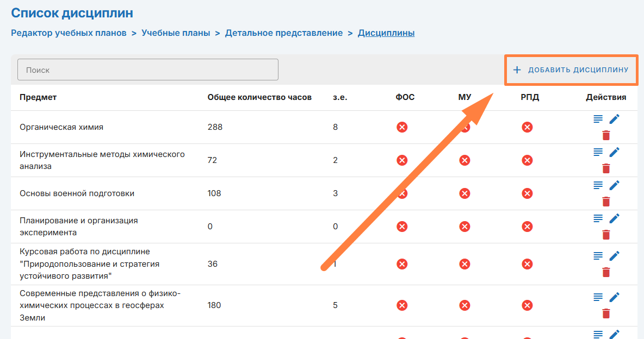Open details for Современные представления row
The image size is (644, 339).
click(x=598, y=297)
